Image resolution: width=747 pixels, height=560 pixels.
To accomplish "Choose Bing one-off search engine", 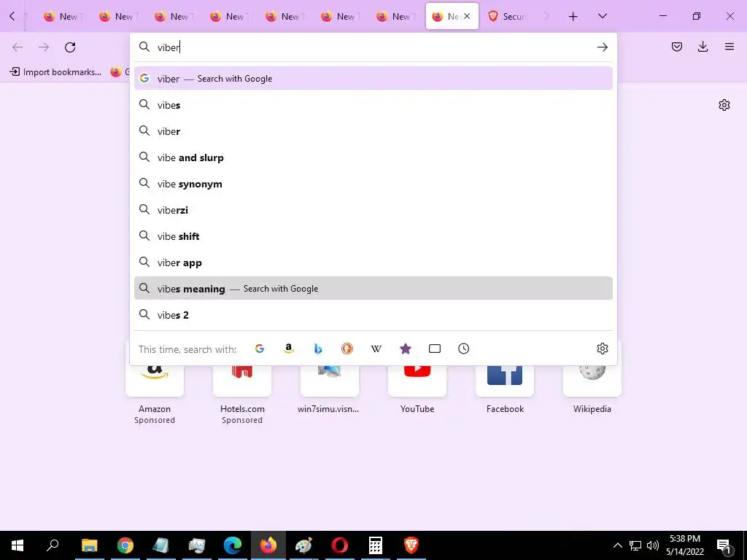I will (318, 349).
